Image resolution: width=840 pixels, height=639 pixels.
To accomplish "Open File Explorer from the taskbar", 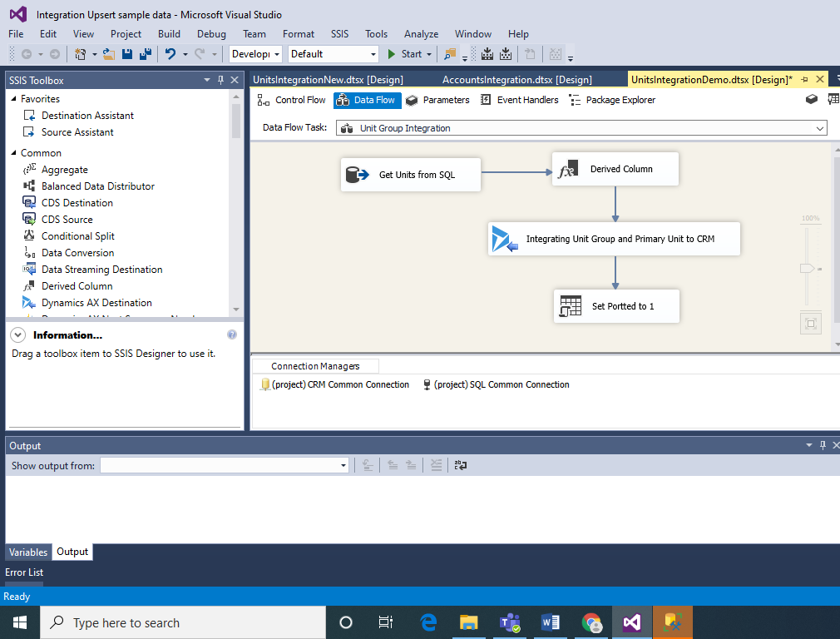I will [x=469, y=622].
